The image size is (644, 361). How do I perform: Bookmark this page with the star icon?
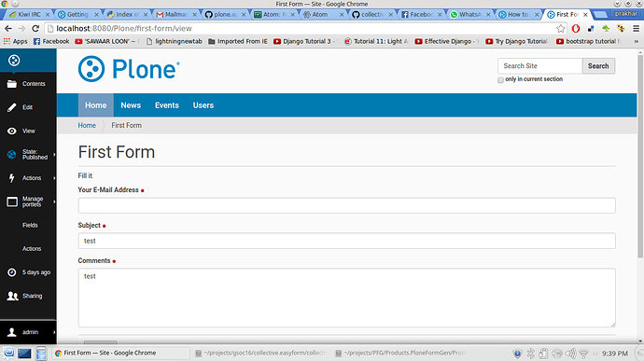(561, 28)
